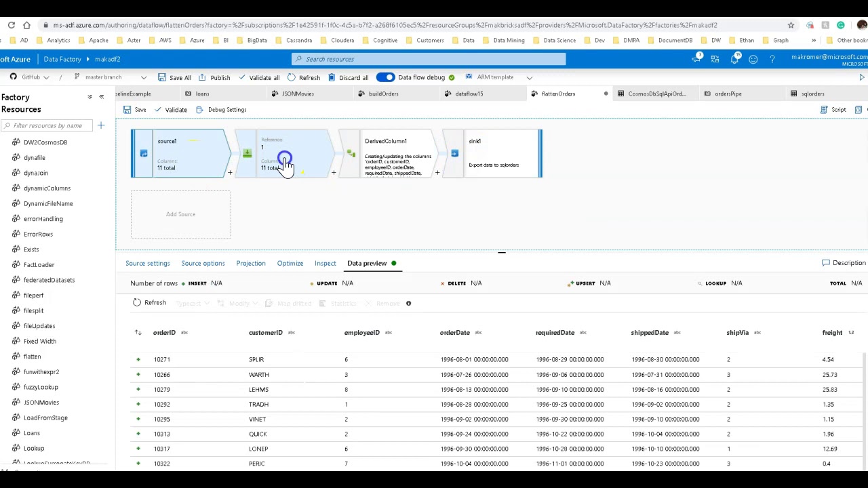Click the Publish icon in toolbar
Screen dimensions: 868x488
pyautogui.click(x=202, y=77)
